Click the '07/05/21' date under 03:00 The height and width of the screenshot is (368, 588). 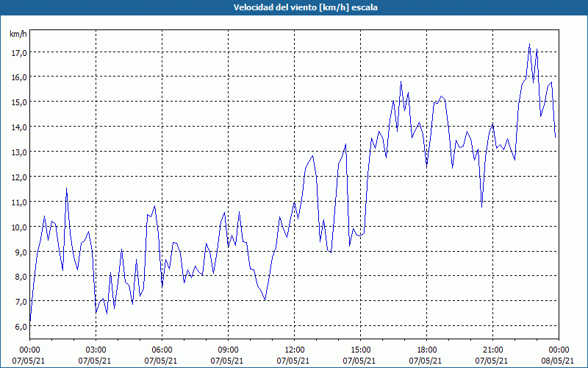pos(95,361)
